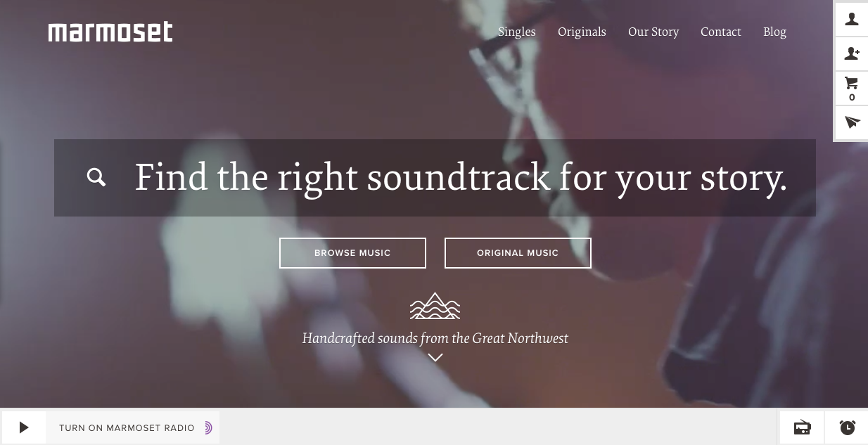Screen dimensions: 868x445
Task: Click the mountain waves logo icon
Action: click(x=435, y=306)
